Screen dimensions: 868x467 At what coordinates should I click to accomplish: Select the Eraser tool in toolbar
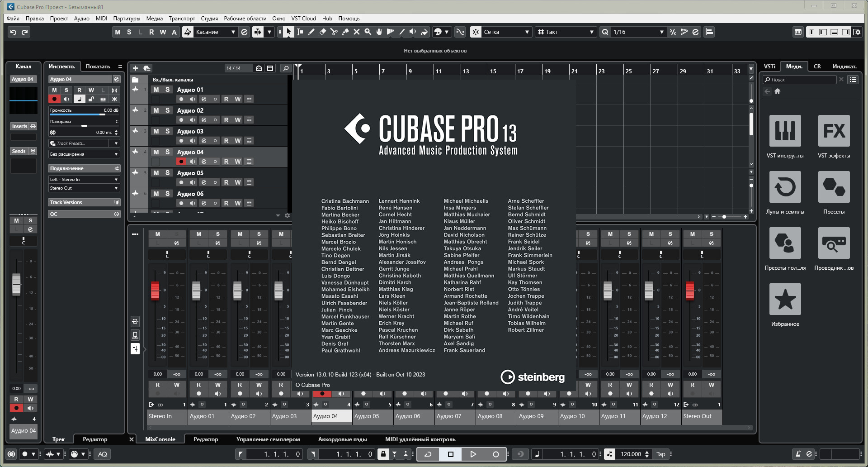tap(323, 32)
